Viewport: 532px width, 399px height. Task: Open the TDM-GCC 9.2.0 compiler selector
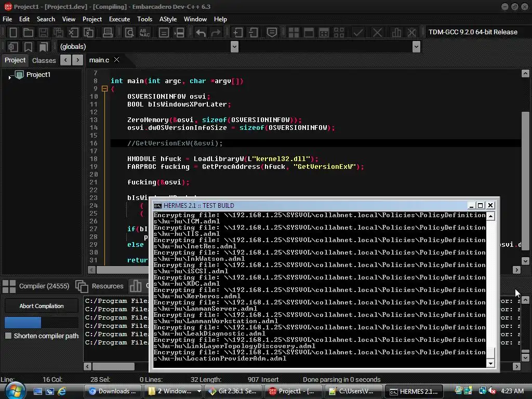(x=476, y=32)
